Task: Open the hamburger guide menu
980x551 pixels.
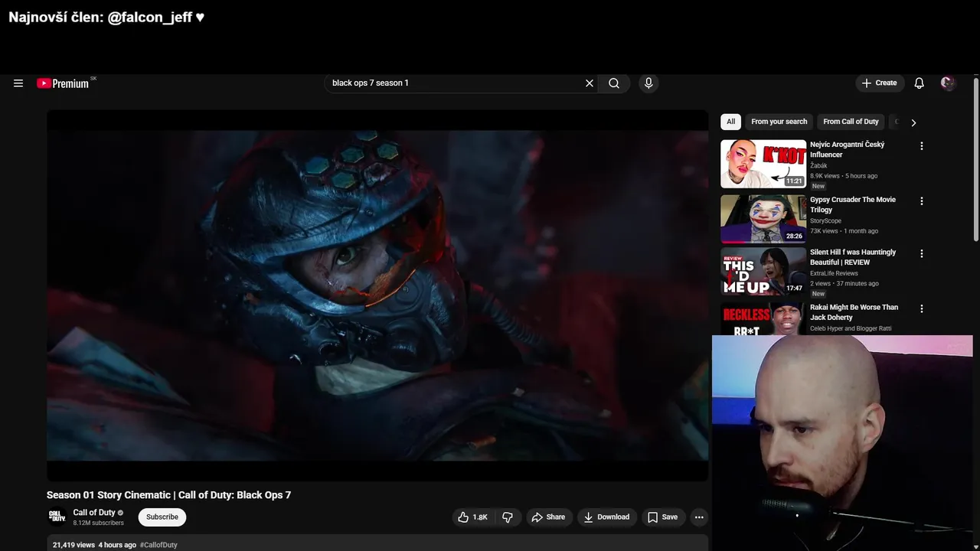Action: pos(18,83)
